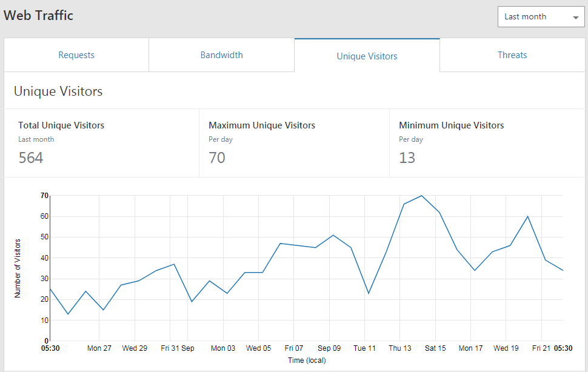Screen dimensions: 588x372
Task: Click the Number of Visitors axis title
Action: 18,267
